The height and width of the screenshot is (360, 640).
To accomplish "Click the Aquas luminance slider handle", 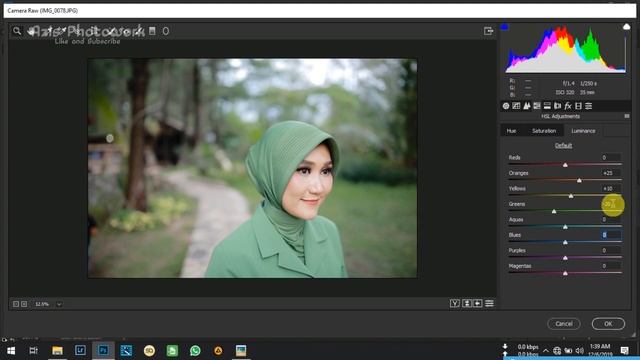I will pos(565,227).
